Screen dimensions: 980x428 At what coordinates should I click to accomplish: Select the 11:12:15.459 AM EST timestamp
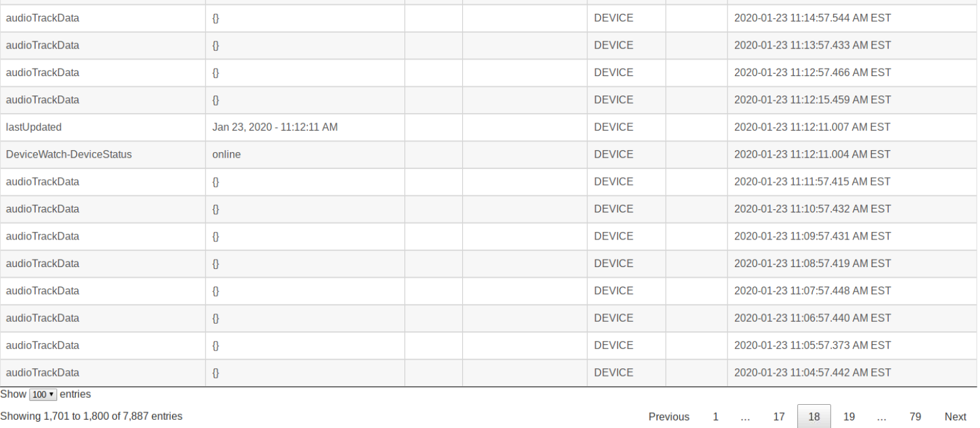[x=812, y=100]
